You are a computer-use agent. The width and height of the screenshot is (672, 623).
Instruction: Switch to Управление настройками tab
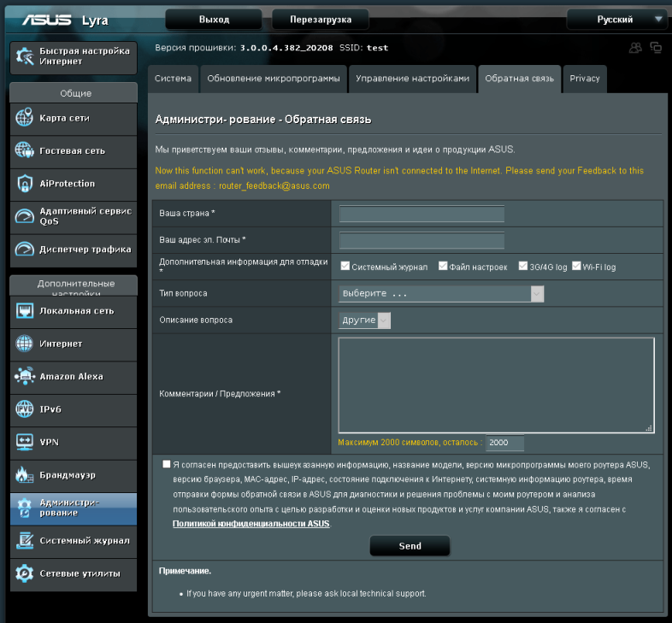click(412, 79)
